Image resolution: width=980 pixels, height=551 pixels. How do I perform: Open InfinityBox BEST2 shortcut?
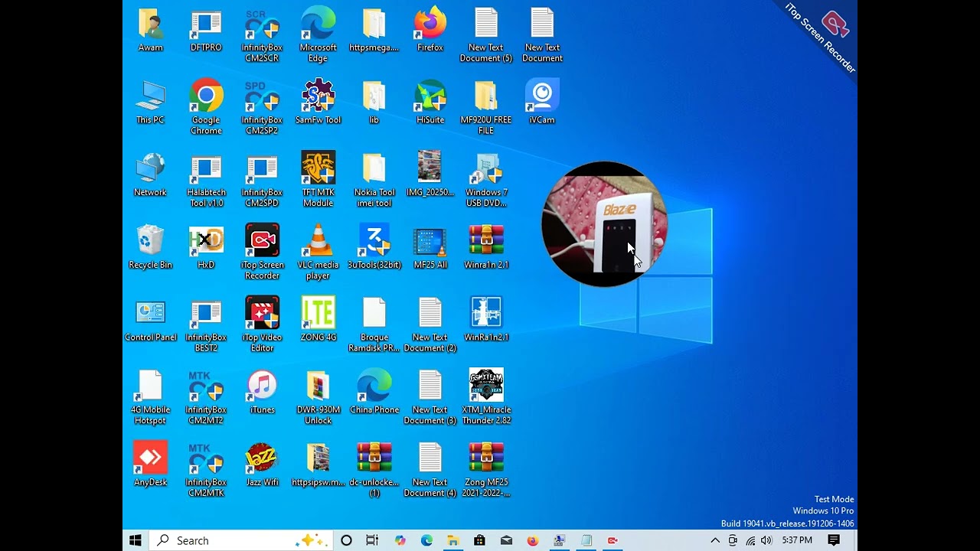pyautogui.click(x=206, y=325)
